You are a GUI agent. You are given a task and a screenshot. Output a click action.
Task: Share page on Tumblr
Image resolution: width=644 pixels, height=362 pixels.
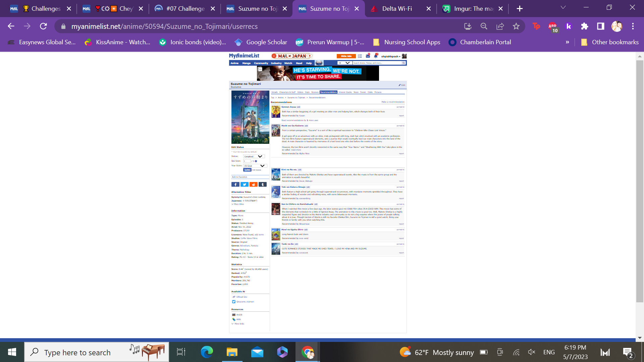pyautogui.click(x=263, y=184)
